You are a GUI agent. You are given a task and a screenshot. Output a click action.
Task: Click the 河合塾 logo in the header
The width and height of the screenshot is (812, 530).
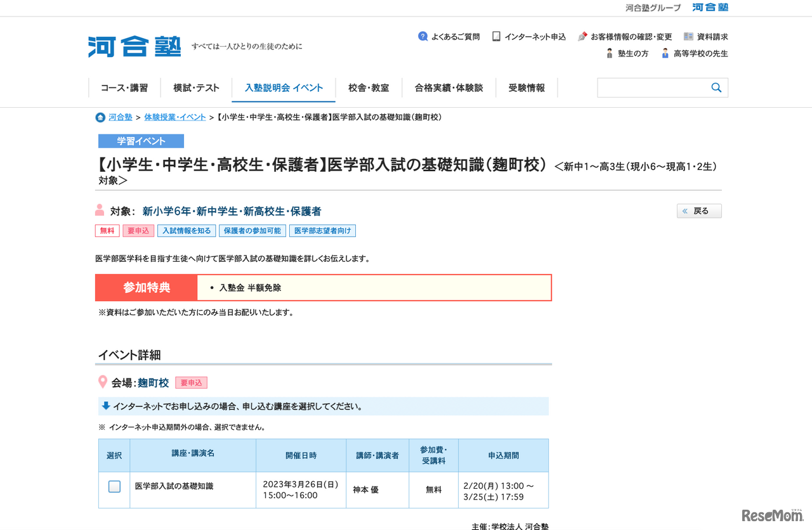coord(134,47)
